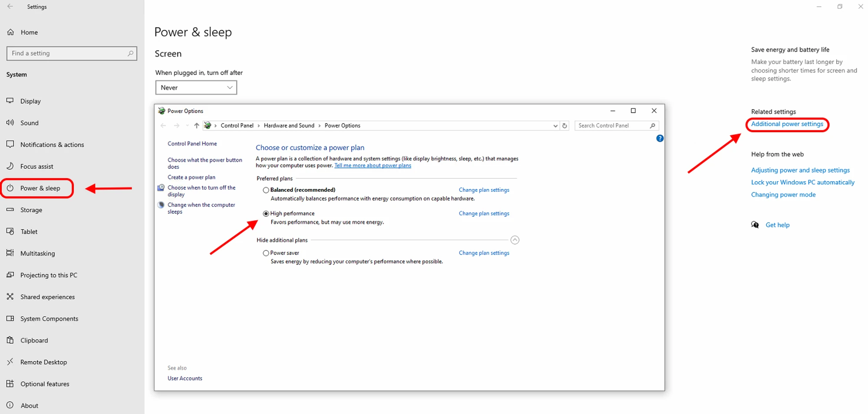Click the Home icon in Settings sidebar
Screen dimensions: 868x414
[x=11, y=32]
